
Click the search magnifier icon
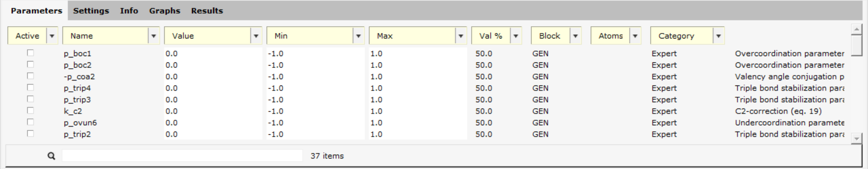click(52, 156)
